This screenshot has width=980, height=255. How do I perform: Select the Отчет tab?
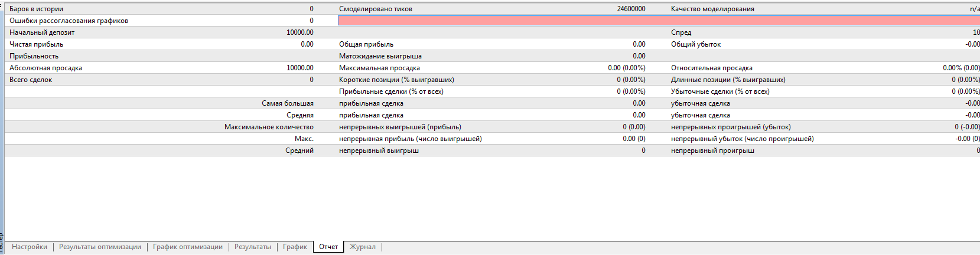(328, 247)
